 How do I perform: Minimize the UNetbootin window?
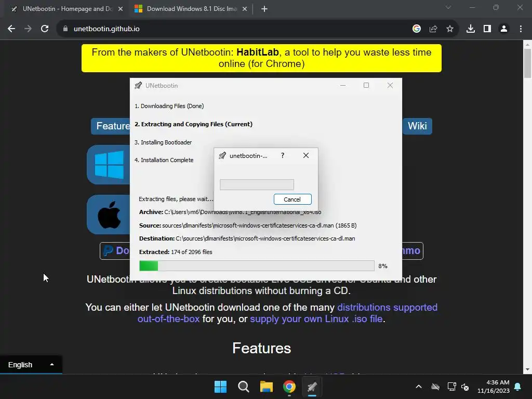point(343,86)
